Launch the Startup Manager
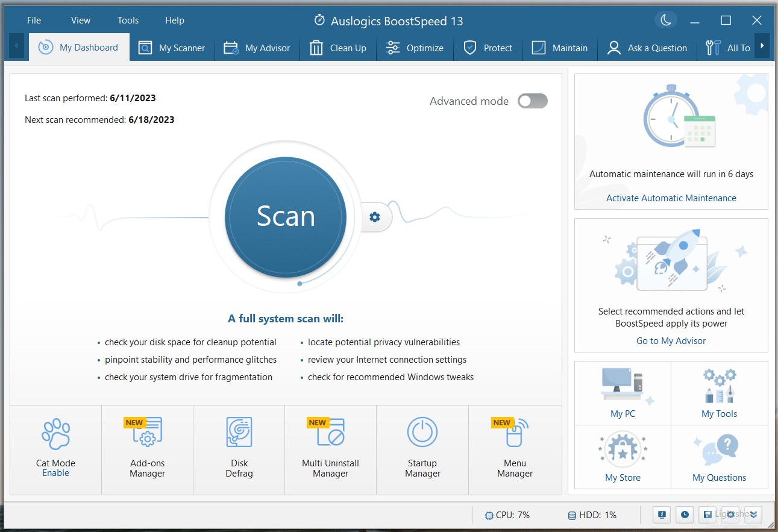This screenshot has width=778, height=532. tap(422, 449)
